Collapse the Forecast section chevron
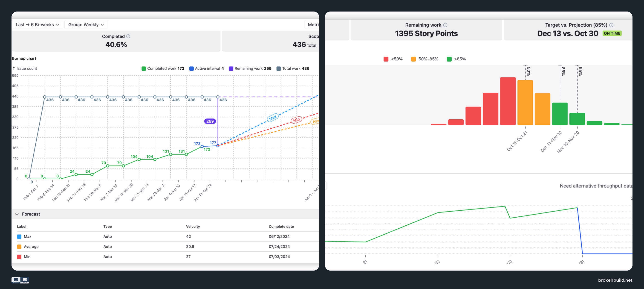This screenshot has height=289, width=644. [x=17, y=214]
